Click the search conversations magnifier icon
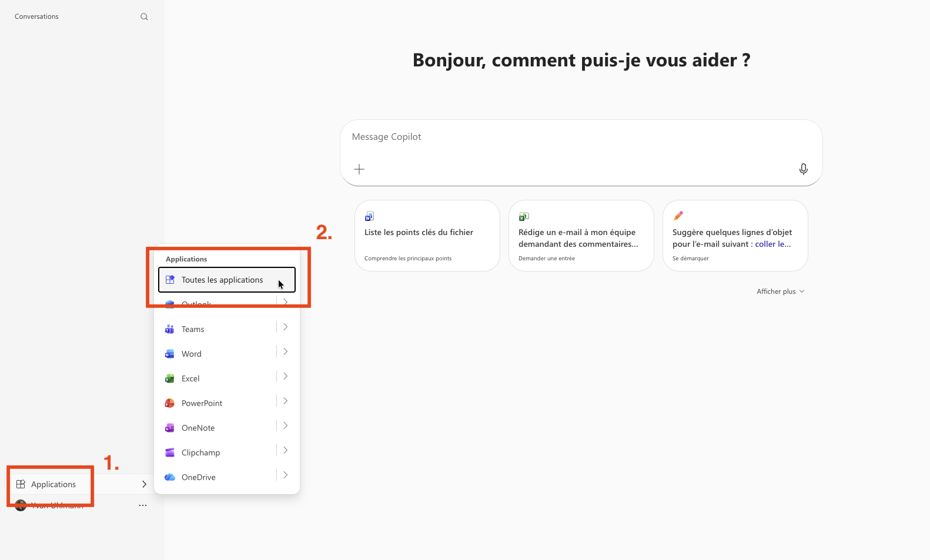This screenshot has width=930, height=560. [x=144, y=17]
